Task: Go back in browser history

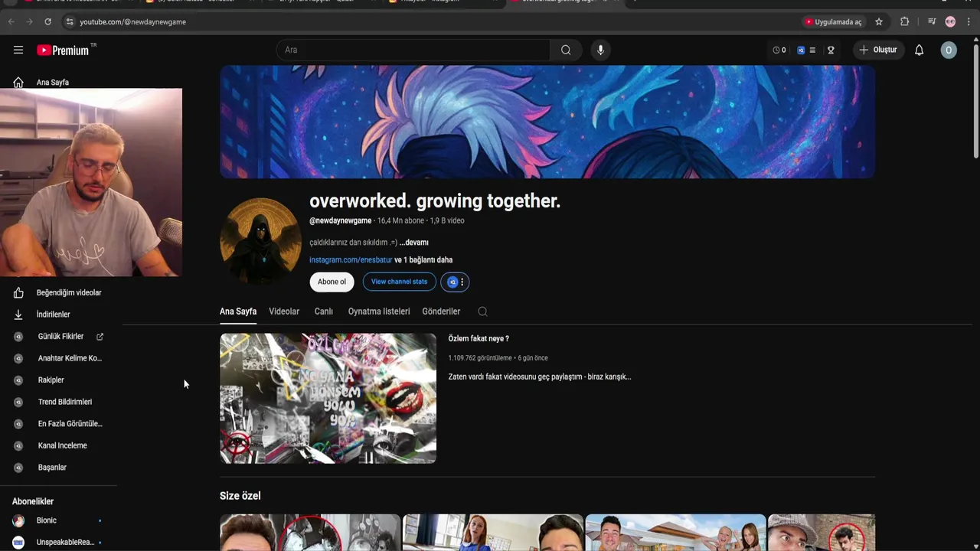Action: (11, 21)
